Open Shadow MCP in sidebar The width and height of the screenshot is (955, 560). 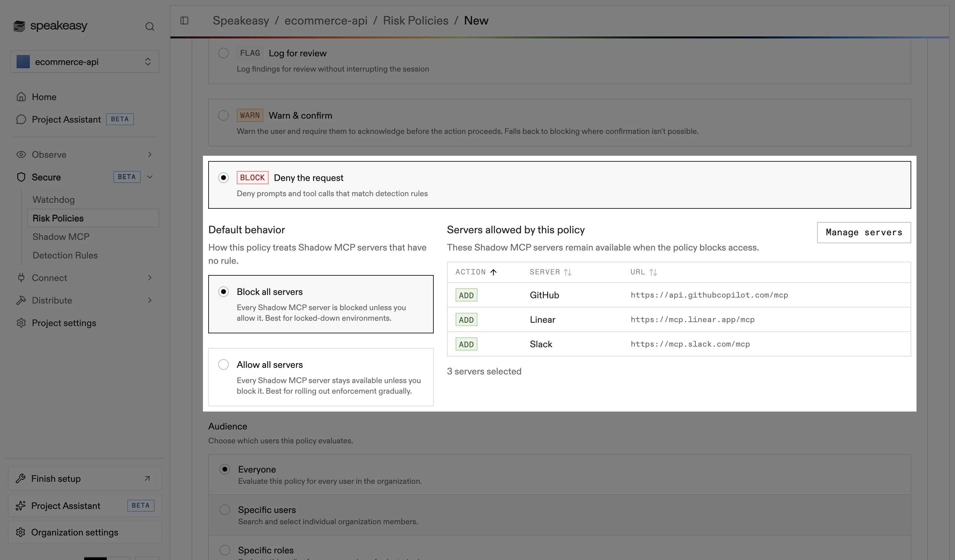point(61,237)
